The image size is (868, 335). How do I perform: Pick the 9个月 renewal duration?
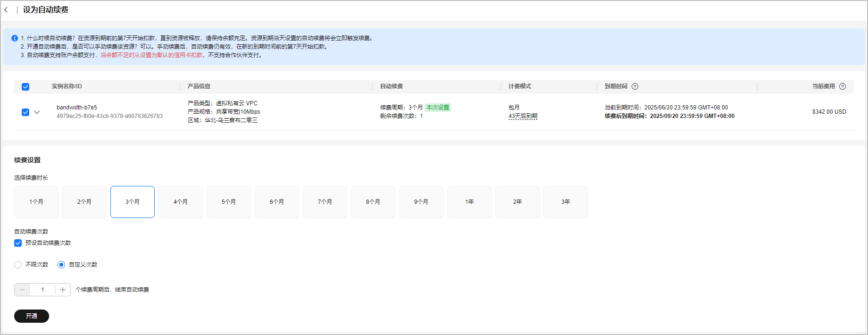(421, 202)
